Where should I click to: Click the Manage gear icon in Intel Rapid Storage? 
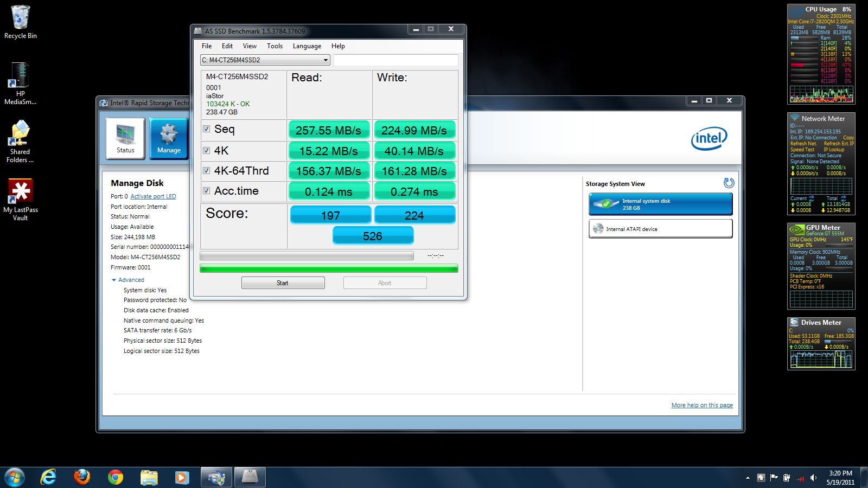(x=169, y=139)
